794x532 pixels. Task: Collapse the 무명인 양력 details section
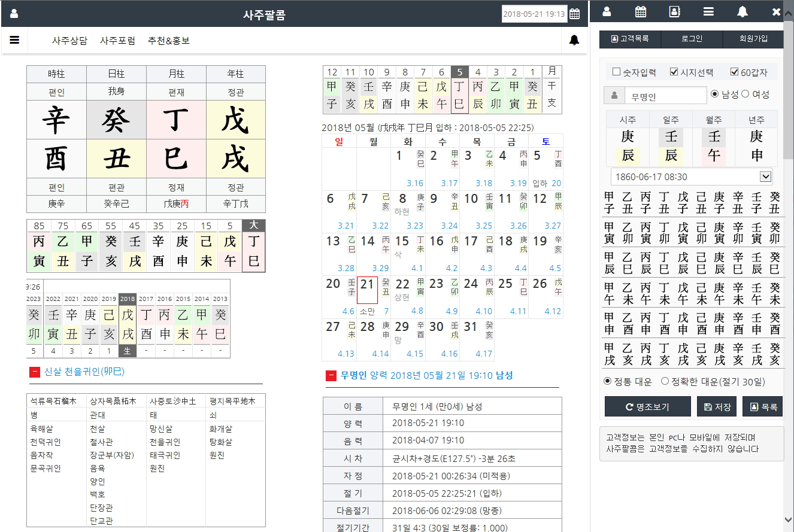[x=331, y=376]
